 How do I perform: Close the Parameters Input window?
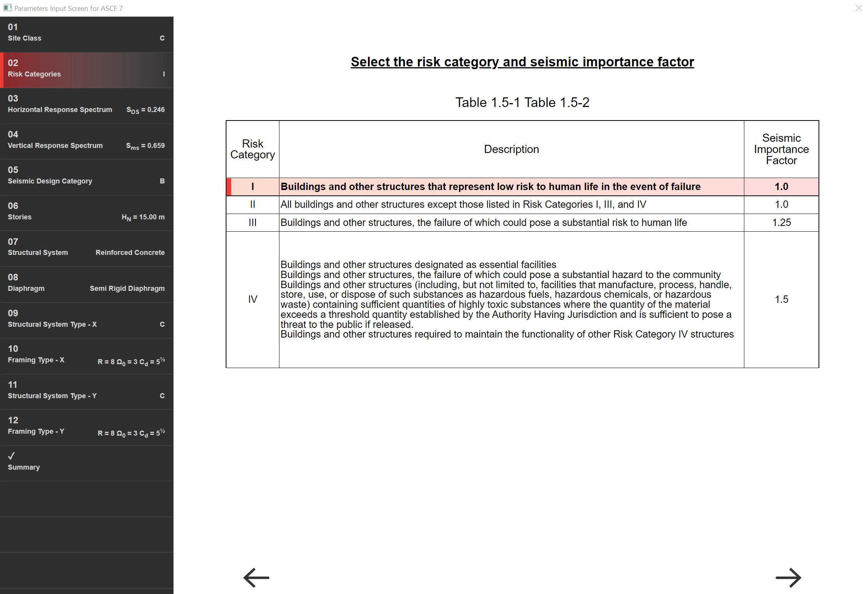(859, 8)
